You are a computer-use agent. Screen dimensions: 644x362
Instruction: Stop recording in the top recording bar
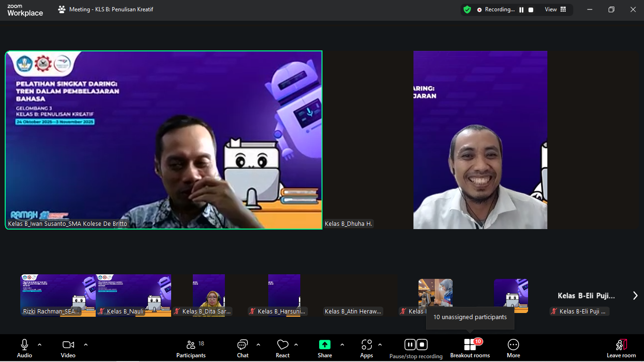coord(531,10)
